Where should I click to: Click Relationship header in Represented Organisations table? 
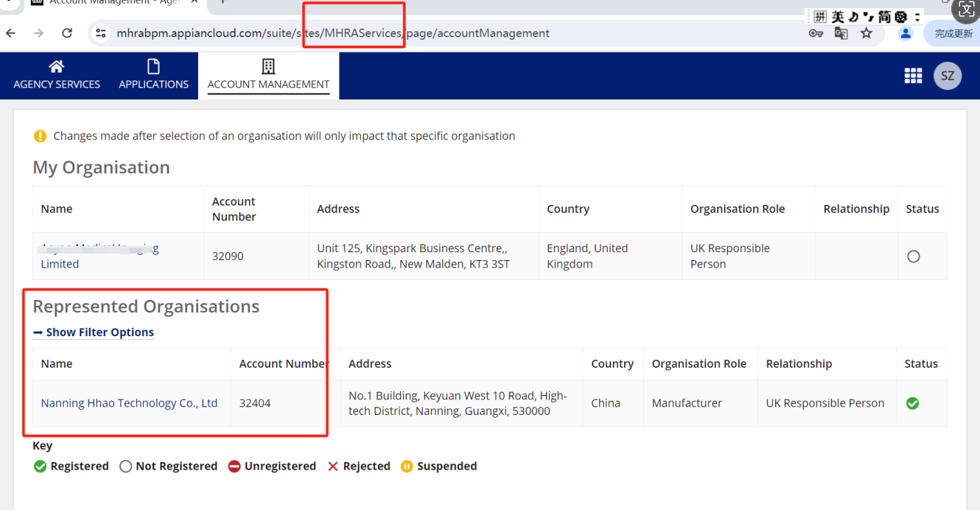click(x=799, y=364)
